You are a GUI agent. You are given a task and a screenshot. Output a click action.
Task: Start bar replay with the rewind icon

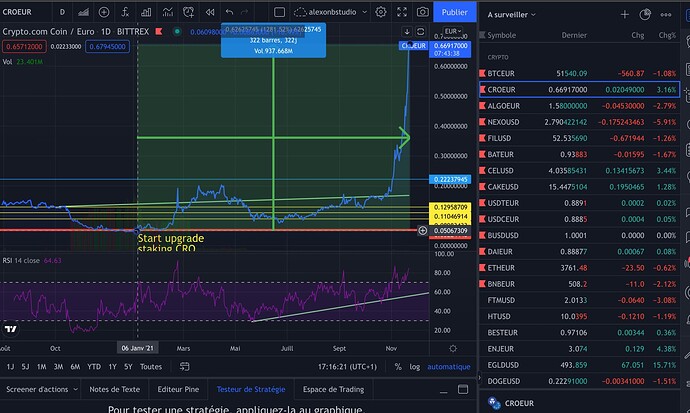[x=210, y=12]
